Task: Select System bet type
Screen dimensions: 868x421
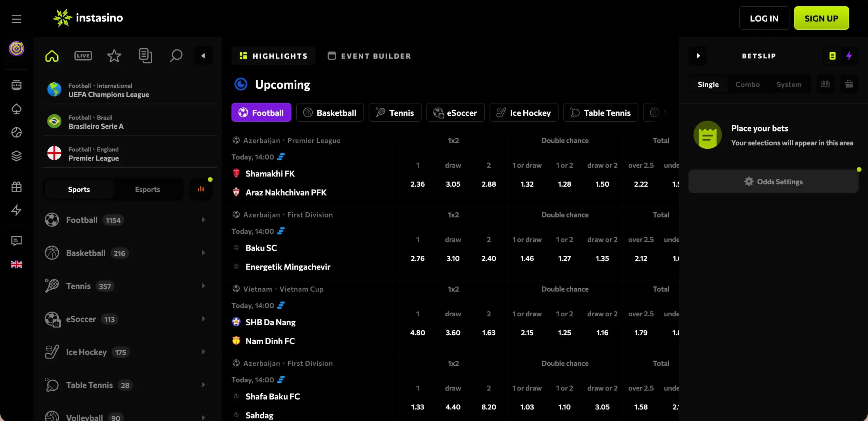Action: coord(789,84)
